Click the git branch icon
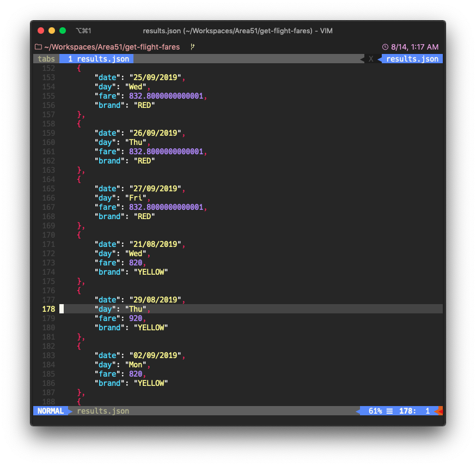476x466 pixels. tap(192, 47)
